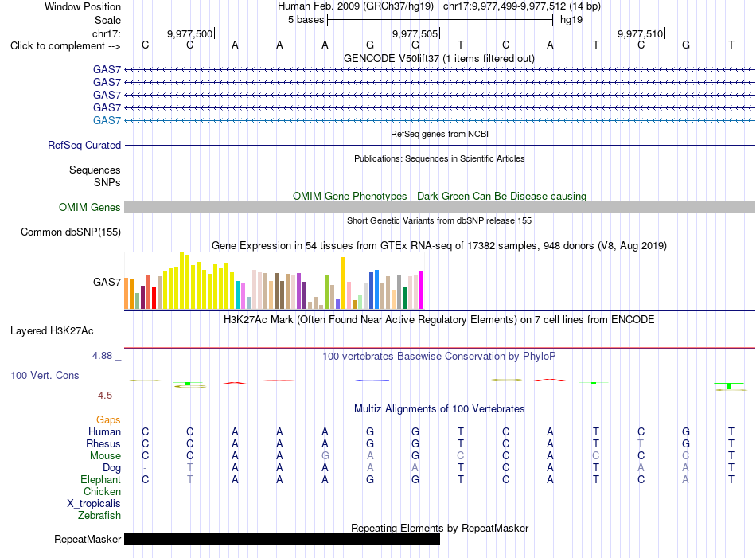Viewport: 756px width, 558px height.
Task: Click the 'Click to complement' sequence label
Action: coord(65,46)
